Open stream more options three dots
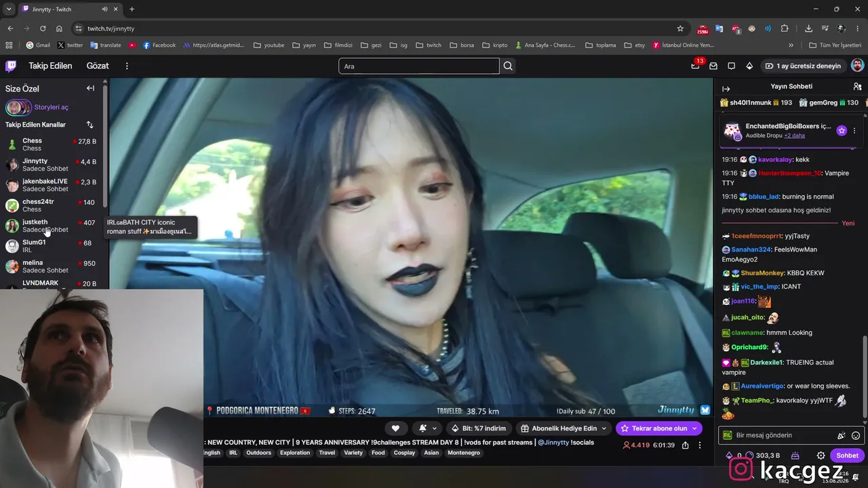Image resolution: width=868 pixels, height=488 pixels. click(x=700, y=445)
